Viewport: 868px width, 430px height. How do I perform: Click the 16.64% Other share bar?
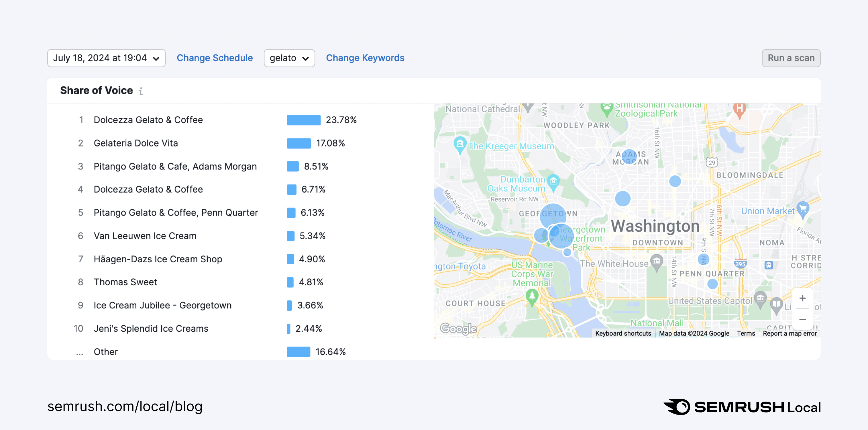pos(298,352)
